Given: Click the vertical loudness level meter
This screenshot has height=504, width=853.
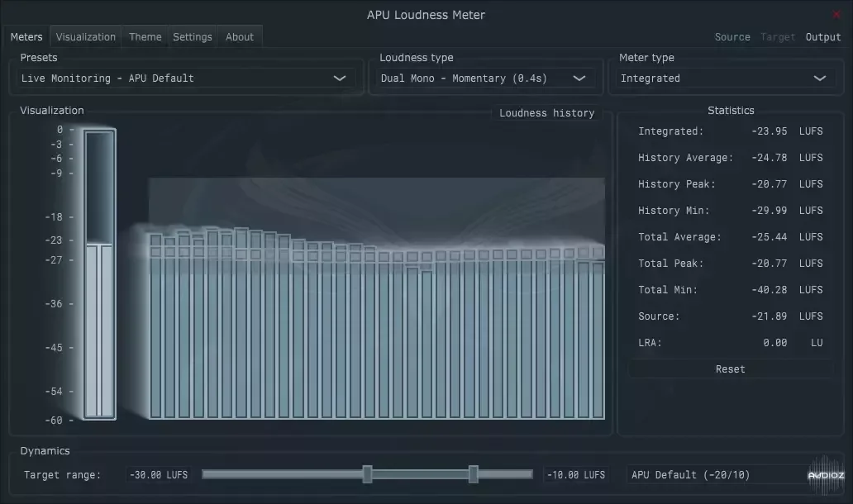Looking at the screenshot, I should click(x=99, y=274).
